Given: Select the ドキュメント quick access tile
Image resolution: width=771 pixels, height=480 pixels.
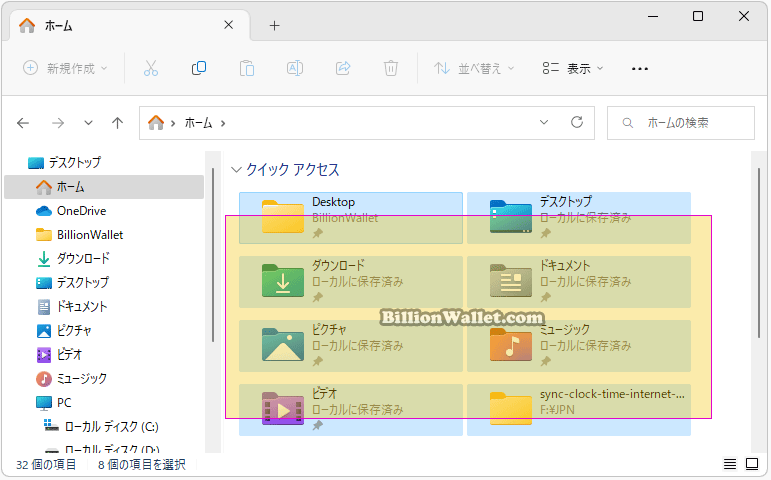Looking at the screenshot, I should tap(579, 282).
